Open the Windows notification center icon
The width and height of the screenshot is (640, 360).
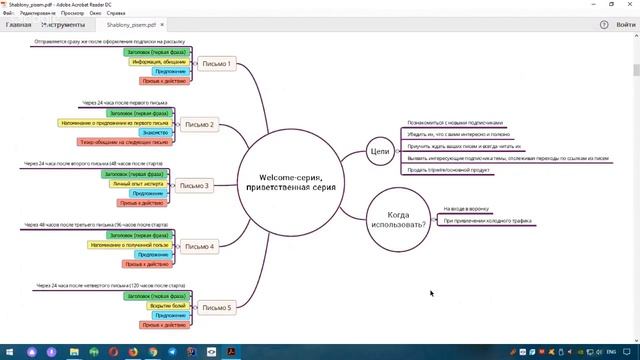click(x=627, y=352)
